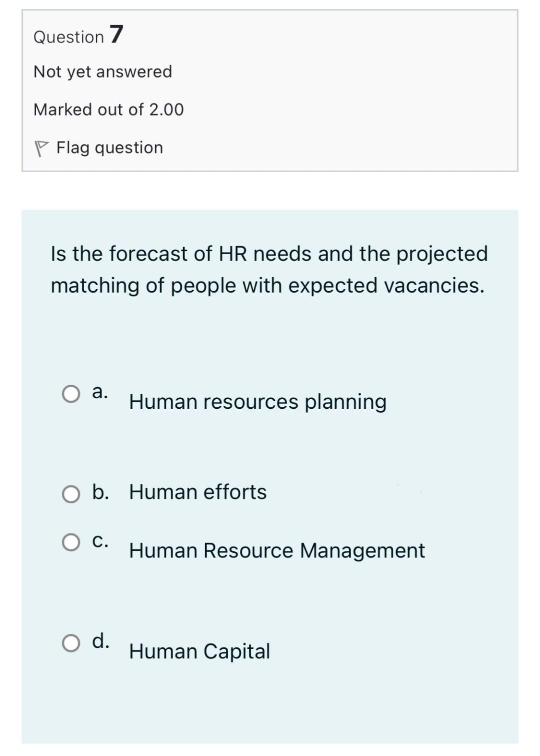
Task: Click the Human Capital answer text
Action: pos(199,651)
